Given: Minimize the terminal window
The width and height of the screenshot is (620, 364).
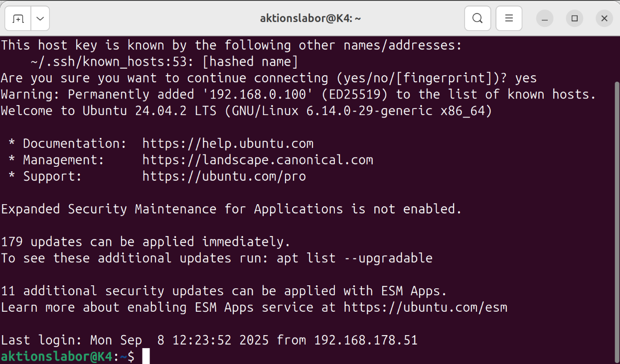Looking at the screenshot, I should pos(545,19).
